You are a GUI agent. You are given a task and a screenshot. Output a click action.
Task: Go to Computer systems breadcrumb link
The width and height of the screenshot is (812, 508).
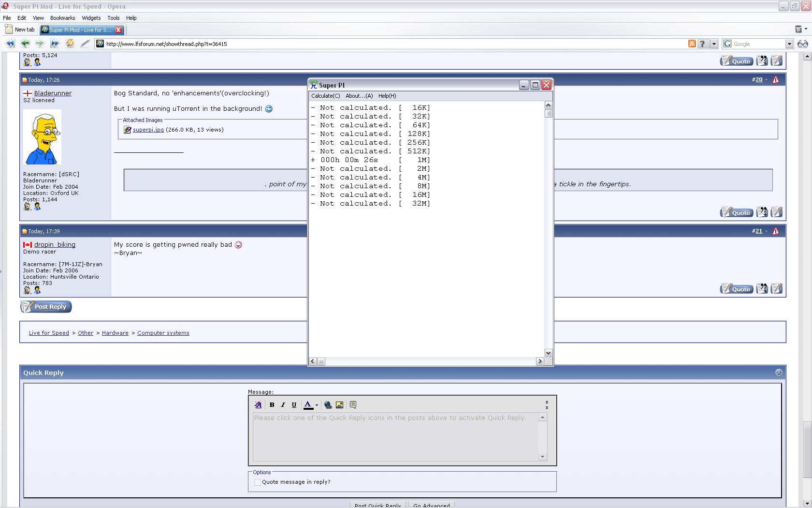pyautogui.click(x=163, y=333)
